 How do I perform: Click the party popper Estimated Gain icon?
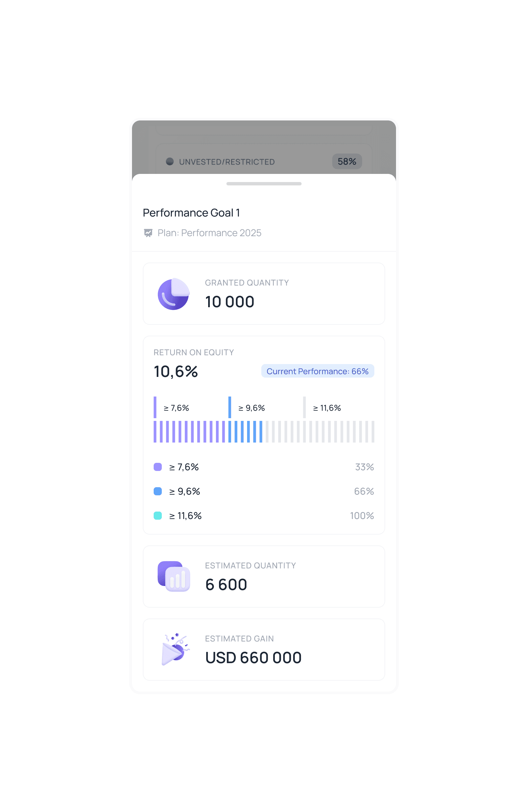pos(175,649)
